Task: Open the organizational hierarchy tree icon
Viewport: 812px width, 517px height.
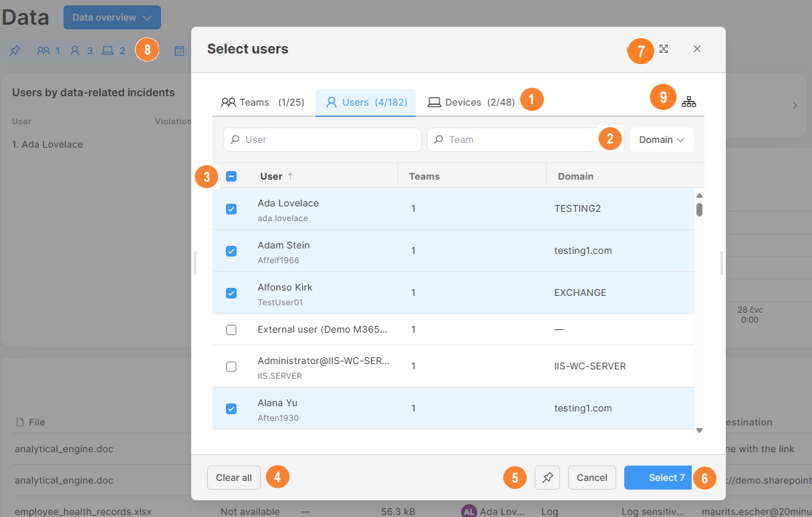Action: [688, 102]
